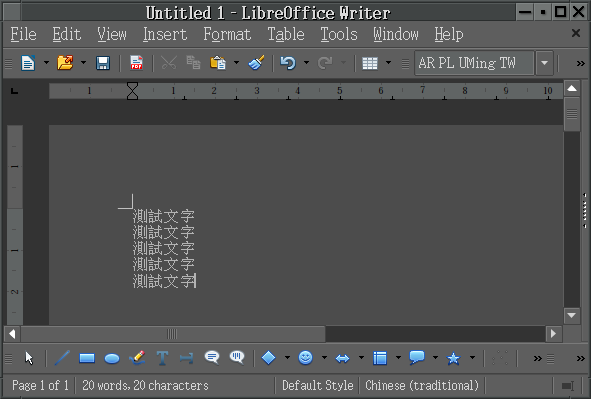The image size is (591, 399).
Task: Close the document with menu bar X
Action: [576, 33]
